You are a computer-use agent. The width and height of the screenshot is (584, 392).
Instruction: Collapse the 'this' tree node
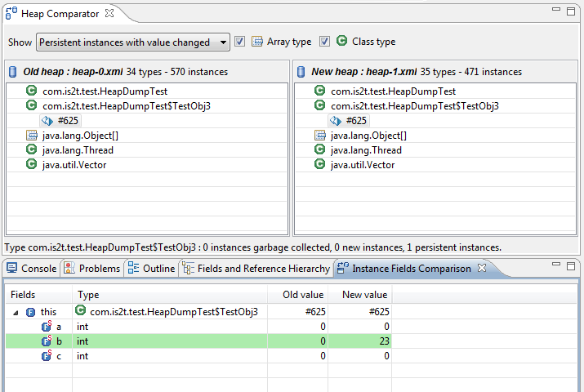point(16,312)
